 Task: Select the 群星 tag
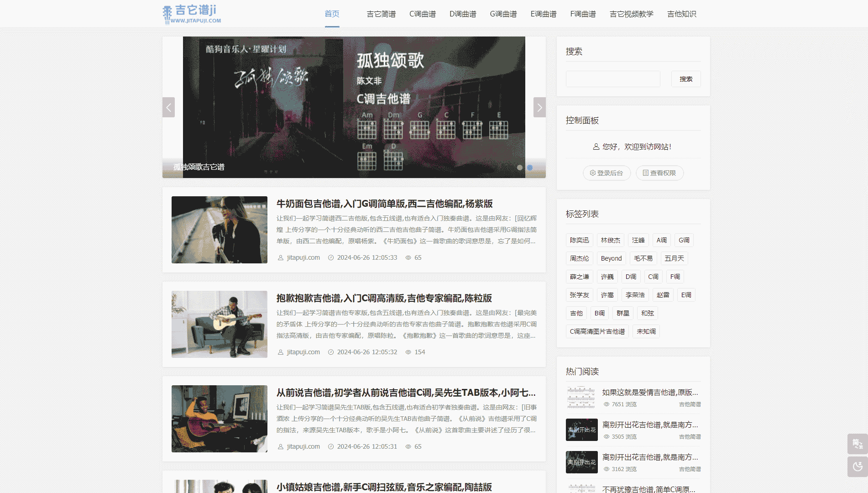[x=623, y=313]
